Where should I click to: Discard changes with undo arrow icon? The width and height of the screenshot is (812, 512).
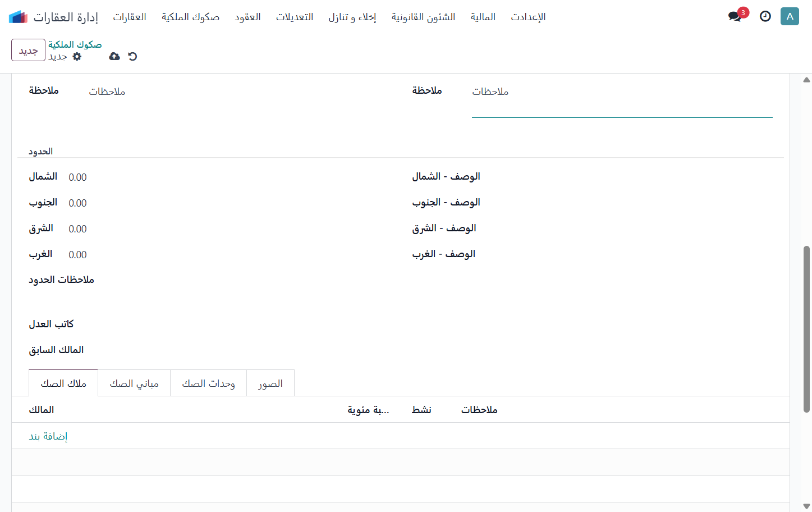click(132, 56)
